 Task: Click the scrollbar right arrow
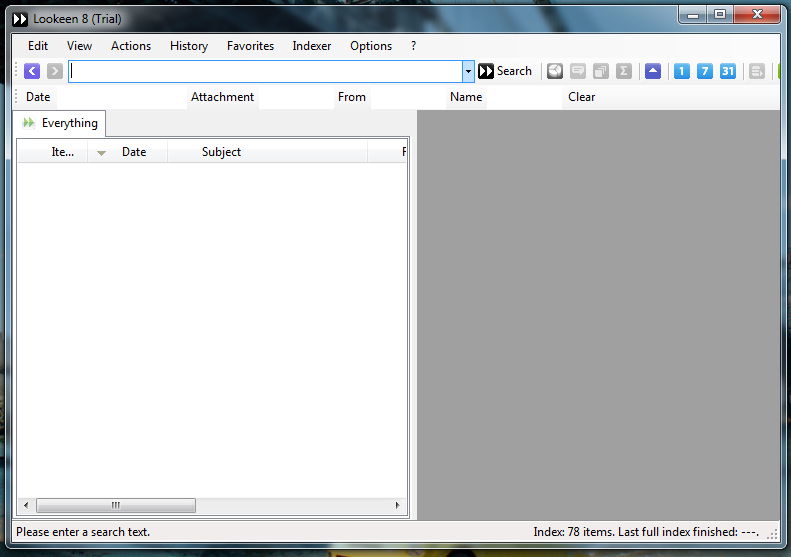point(398,505)
